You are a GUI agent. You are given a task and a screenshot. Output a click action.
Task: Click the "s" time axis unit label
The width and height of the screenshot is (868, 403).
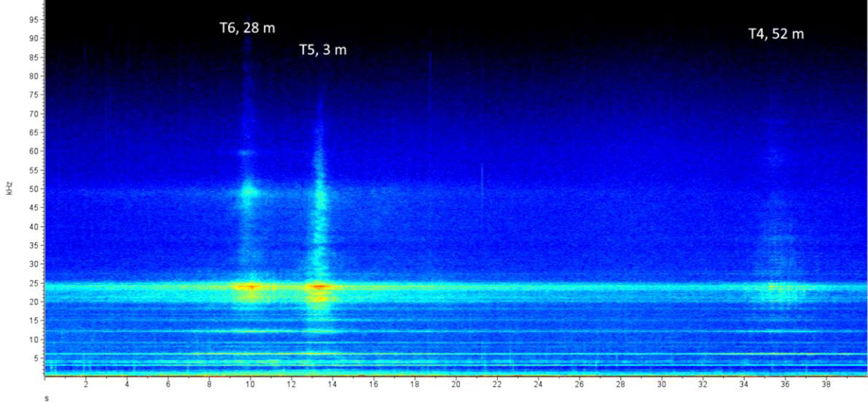coord(47,399)
